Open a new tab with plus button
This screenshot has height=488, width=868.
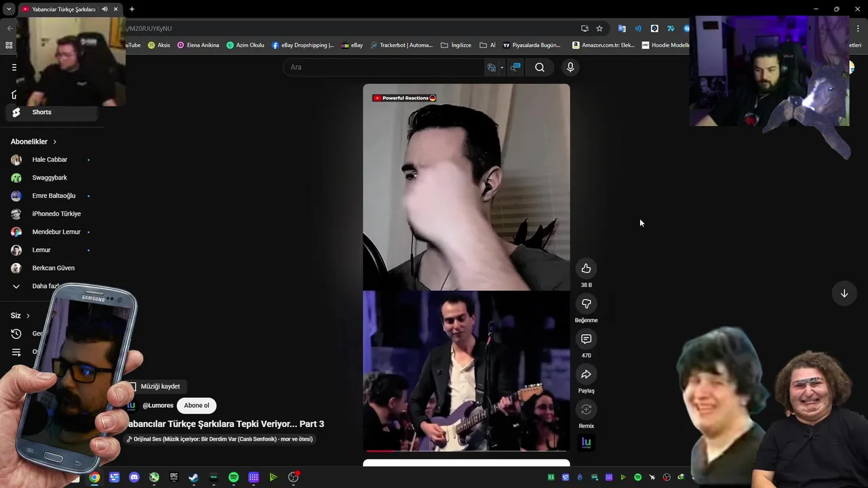132,9
